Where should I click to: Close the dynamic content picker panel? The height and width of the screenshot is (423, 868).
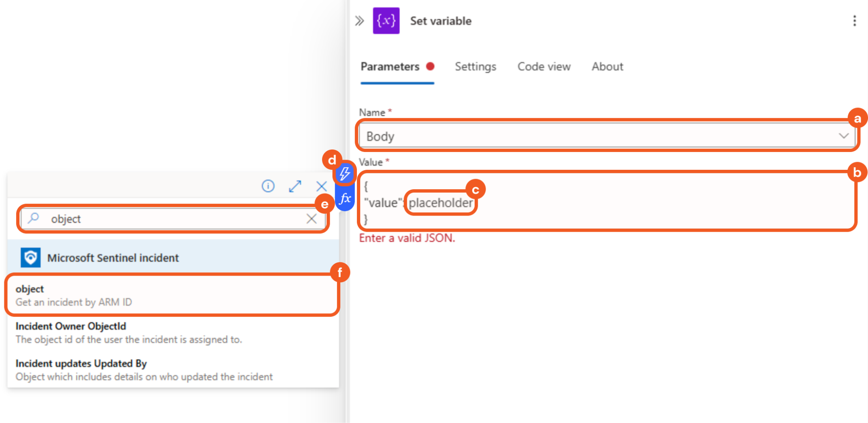click(x=322, y=186)
